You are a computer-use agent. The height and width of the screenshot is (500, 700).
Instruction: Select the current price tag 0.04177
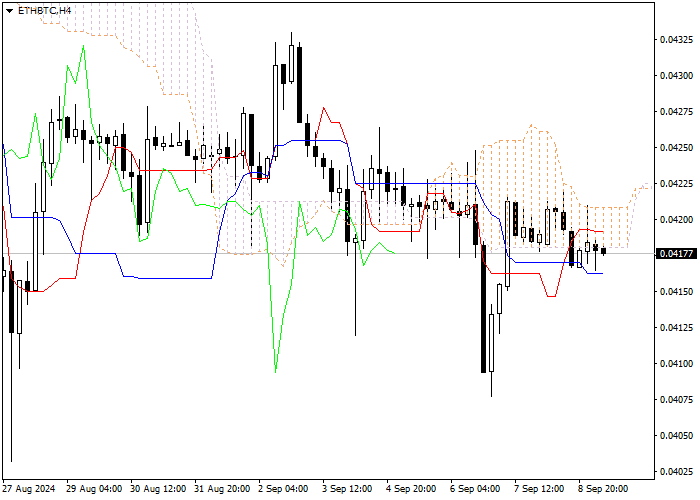(x=676, y=254)
